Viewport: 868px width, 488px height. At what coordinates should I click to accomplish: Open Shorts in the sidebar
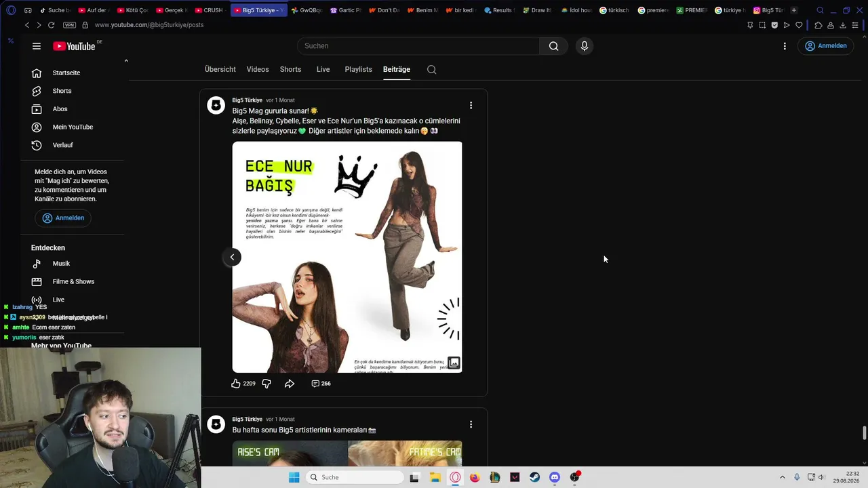pyautogui.click(x=62, y=91)
